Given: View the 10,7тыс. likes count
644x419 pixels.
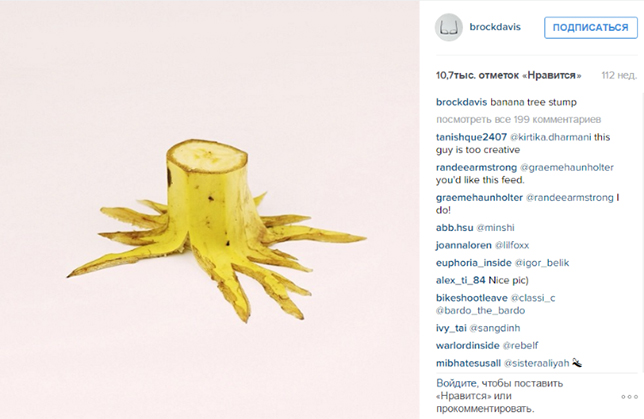Looking at the screenshot, I should click(x=508, y=76).
